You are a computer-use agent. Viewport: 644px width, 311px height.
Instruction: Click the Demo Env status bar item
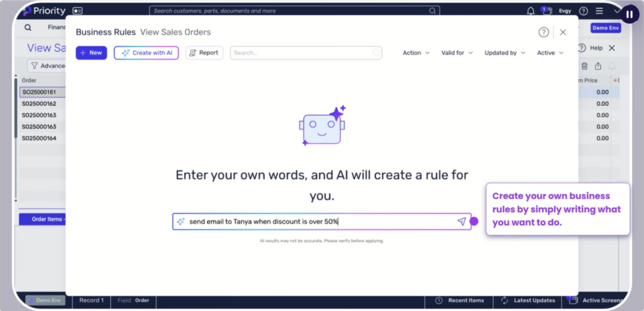[x=45, y=300]
